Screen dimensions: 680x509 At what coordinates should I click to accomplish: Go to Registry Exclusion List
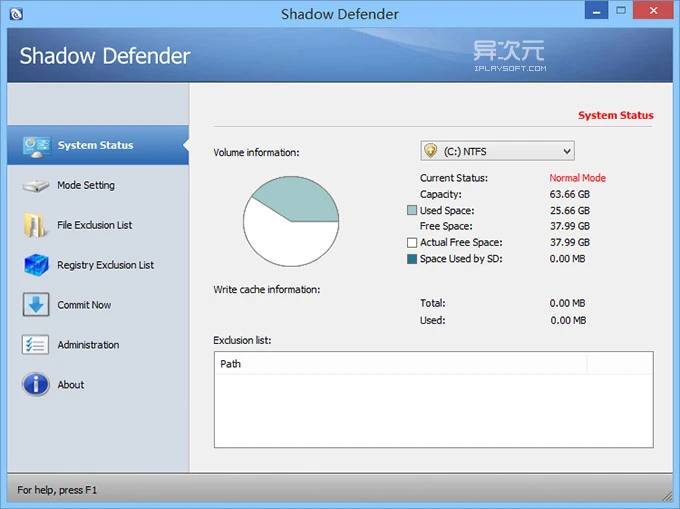[x=98, y=265]
